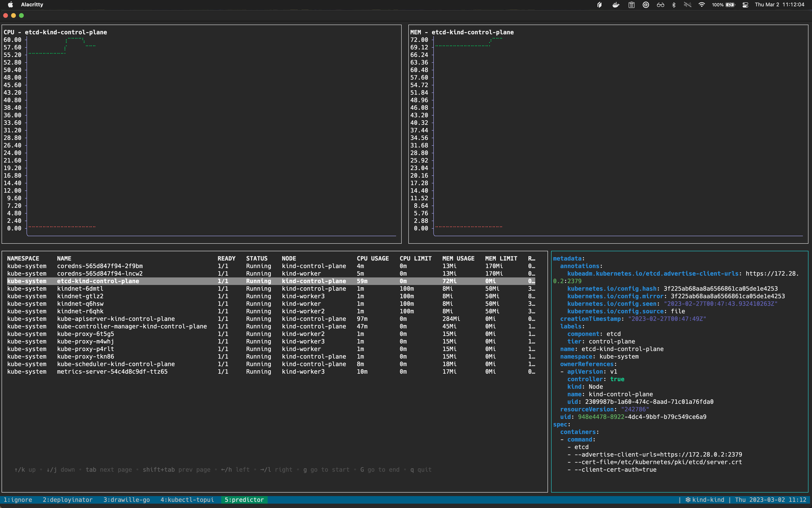Switch to tmux window 3:drawille-go
Image resolution: width=812 pixels, height=508 pixels.
[x=126, y=500]
